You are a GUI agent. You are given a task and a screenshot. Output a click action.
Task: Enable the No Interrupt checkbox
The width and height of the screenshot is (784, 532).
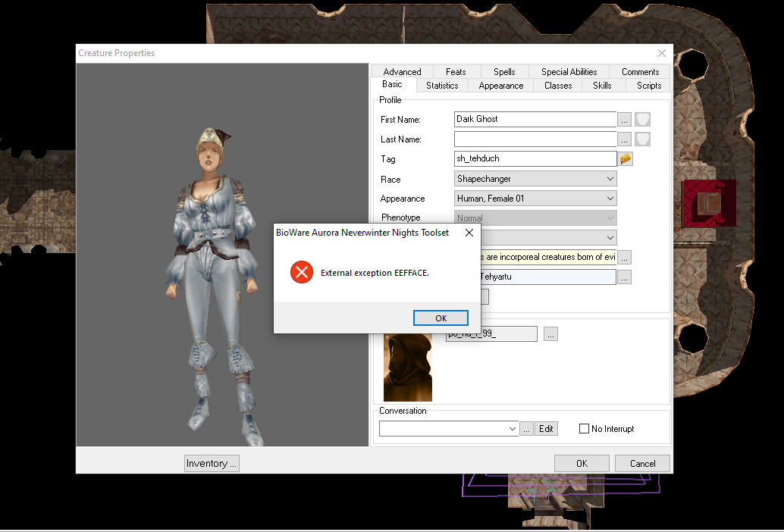coord(584,428)
